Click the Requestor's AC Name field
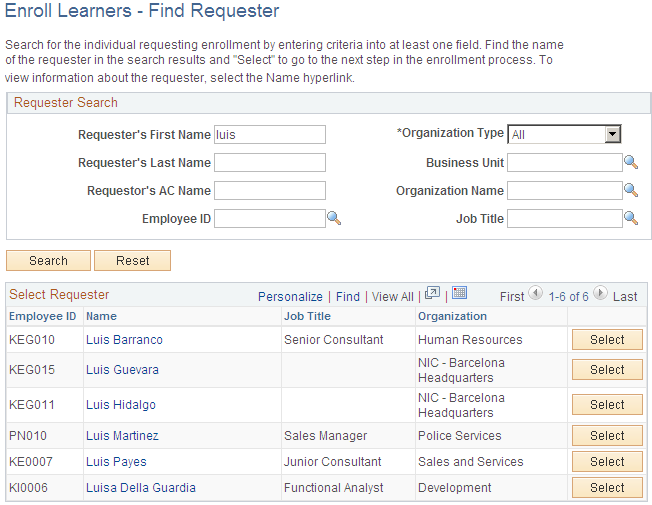The height and width of the screenshot is (505, 652). 270,191
